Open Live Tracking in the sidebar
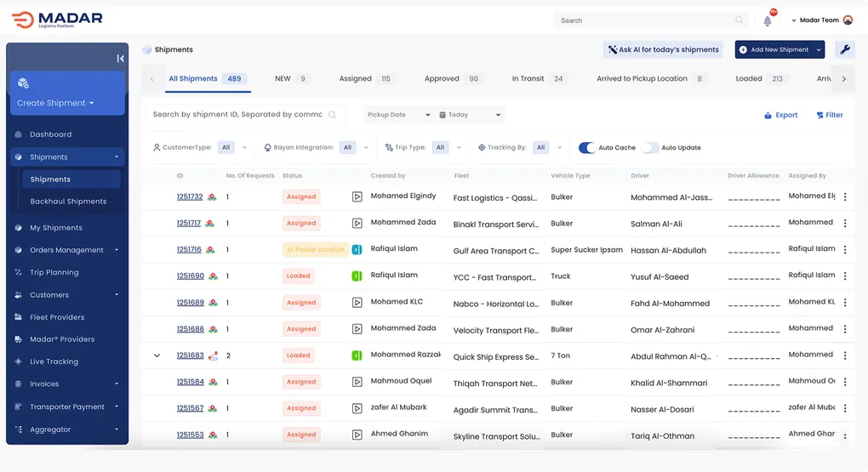 pos(54,361)
